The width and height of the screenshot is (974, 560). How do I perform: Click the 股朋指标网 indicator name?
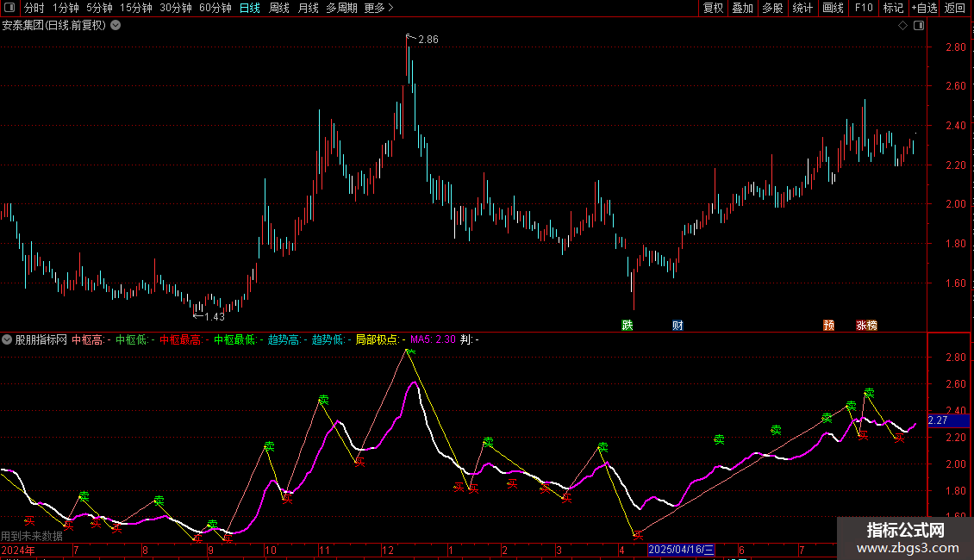click(x=41, y=339)
